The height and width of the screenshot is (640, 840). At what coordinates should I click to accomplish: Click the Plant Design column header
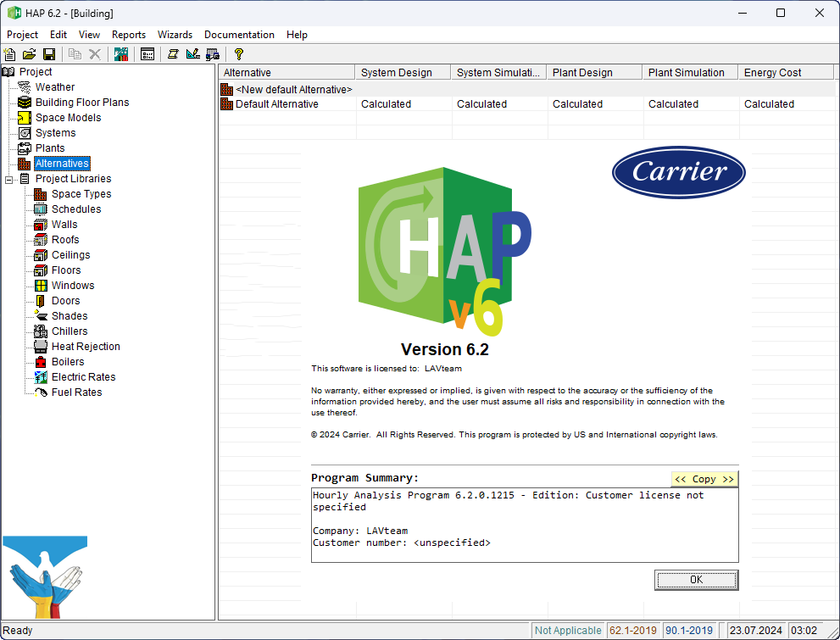click(594, 72)
